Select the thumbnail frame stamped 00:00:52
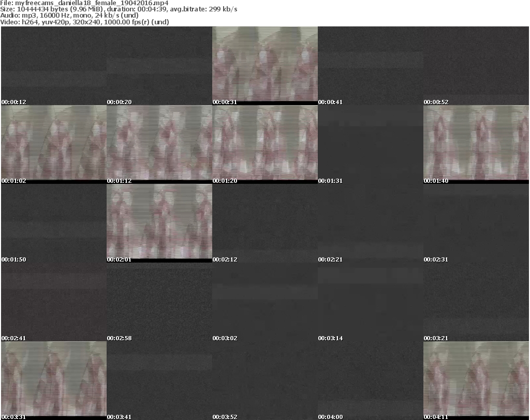 point(476,66)
